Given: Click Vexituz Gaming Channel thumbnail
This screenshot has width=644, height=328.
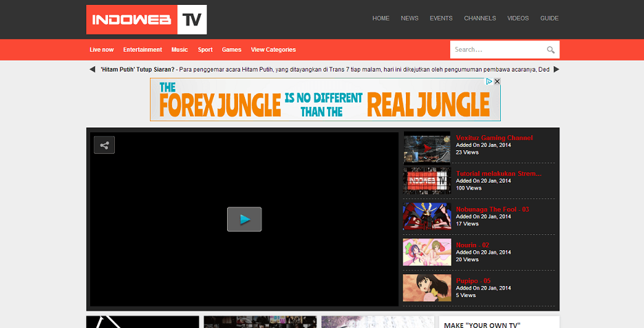Looking at the screenshot, I should click(427, 148).
